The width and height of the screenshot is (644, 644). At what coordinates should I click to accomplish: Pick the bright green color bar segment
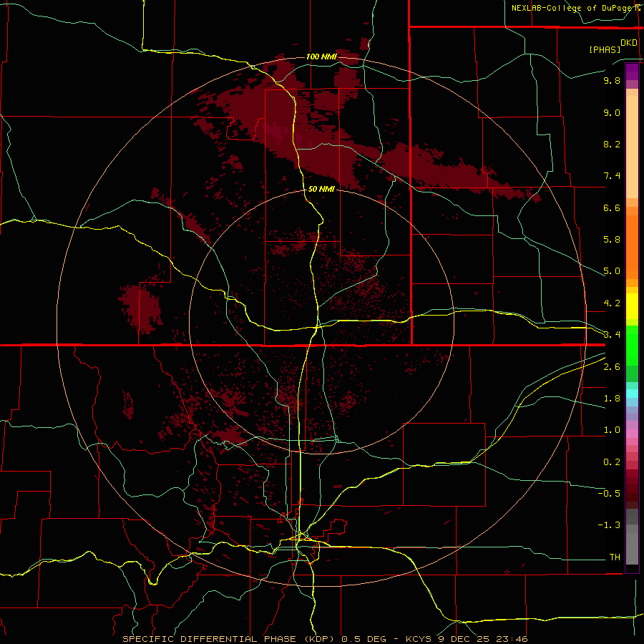632,345
